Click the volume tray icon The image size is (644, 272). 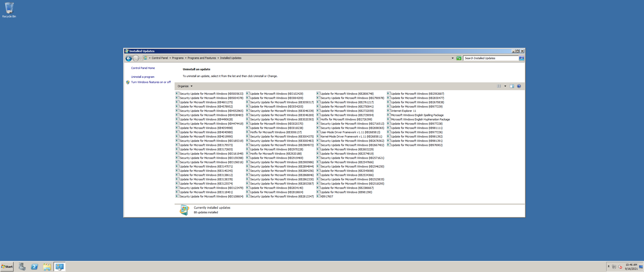point(620,267)
